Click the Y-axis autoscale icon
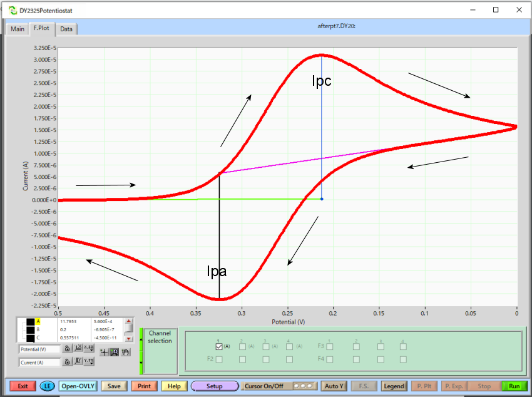This screenshot has height=397, width=532. (x=78, y=362)
